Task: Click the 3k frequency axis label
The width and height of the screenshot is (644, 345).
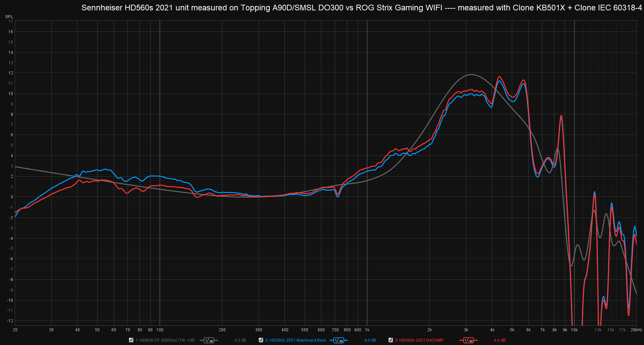Action: [x=466, y=330]
